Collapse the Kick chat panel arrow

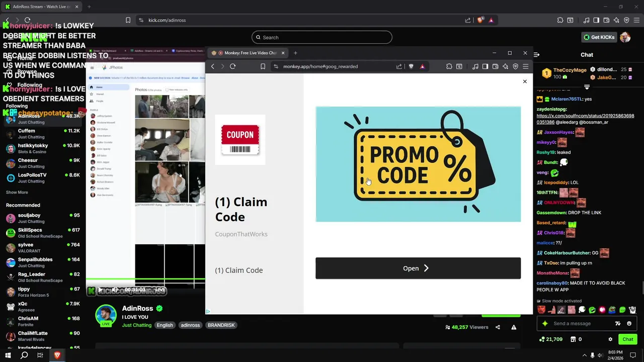(x=537, y=54)
